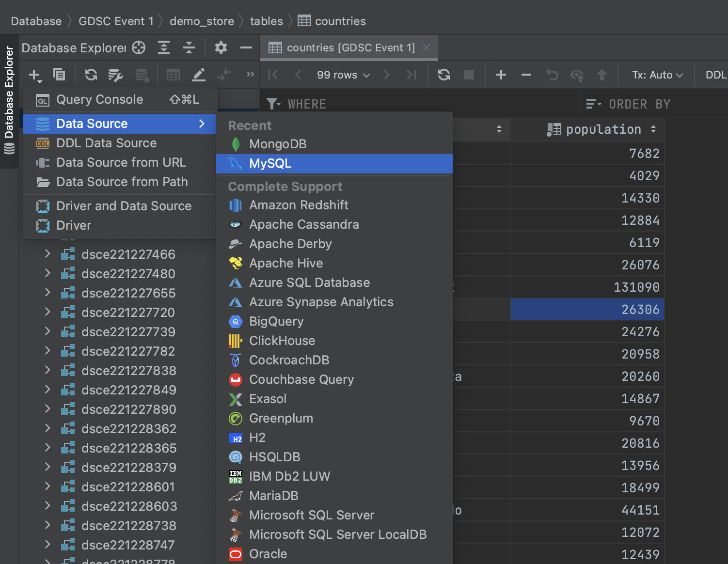
Task: Expand the dsce221227782 schema
Action: (x=47, y=350)
